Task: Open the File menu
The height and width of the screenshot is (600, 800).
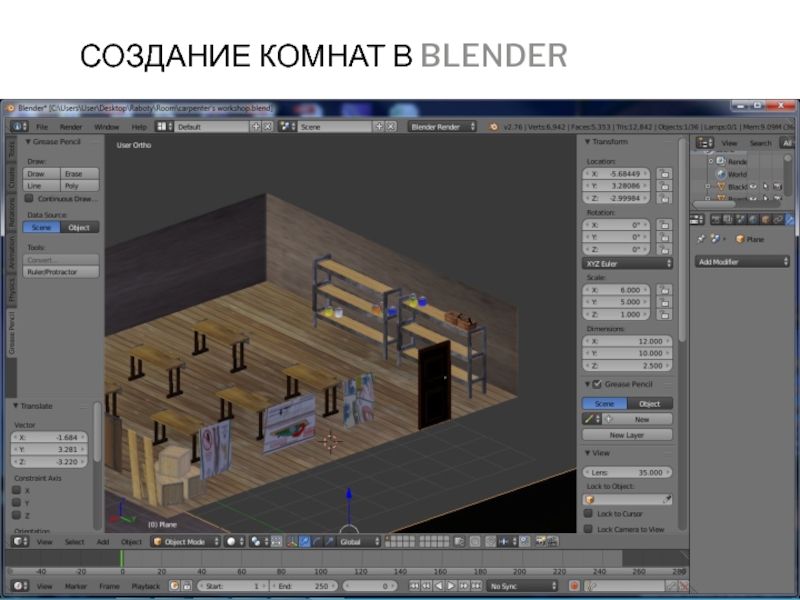Action: [x=42, y=127]
